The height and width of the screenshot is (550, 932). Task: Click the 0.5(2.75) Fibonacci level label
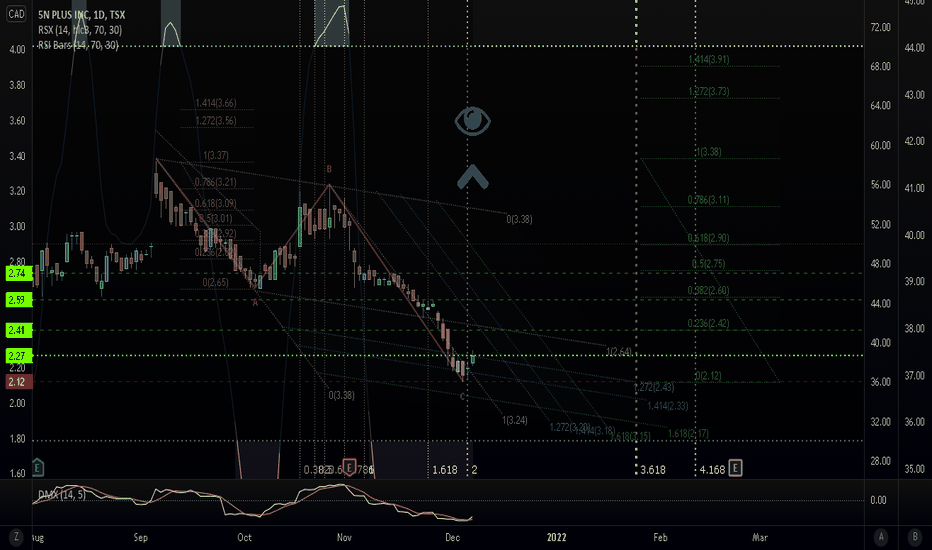(x=709, y=264)
